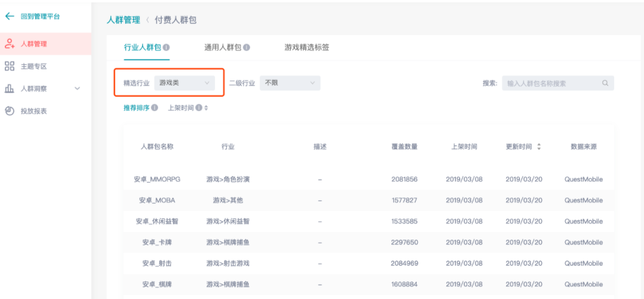Click 游戏>射击游戏 industry cell
Screen dimensions: 644x299
click(x=228, y=263)
